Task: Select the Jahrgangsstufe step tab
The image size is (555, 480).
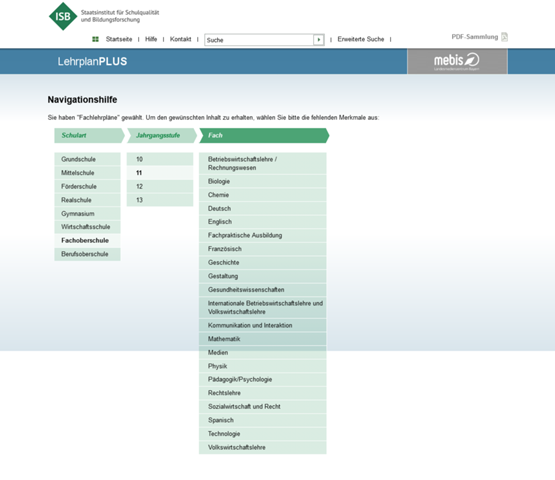Action: click(161, 136)
